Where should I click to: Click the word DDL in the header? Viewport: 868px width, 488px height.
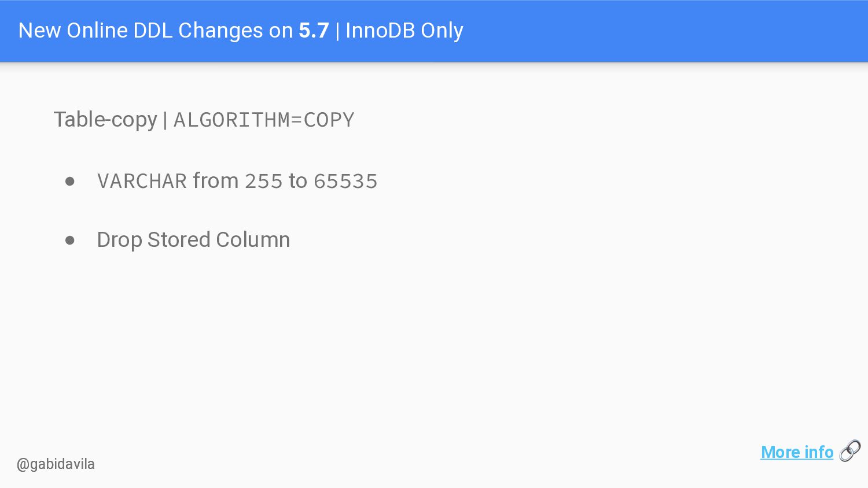[153, 31]
